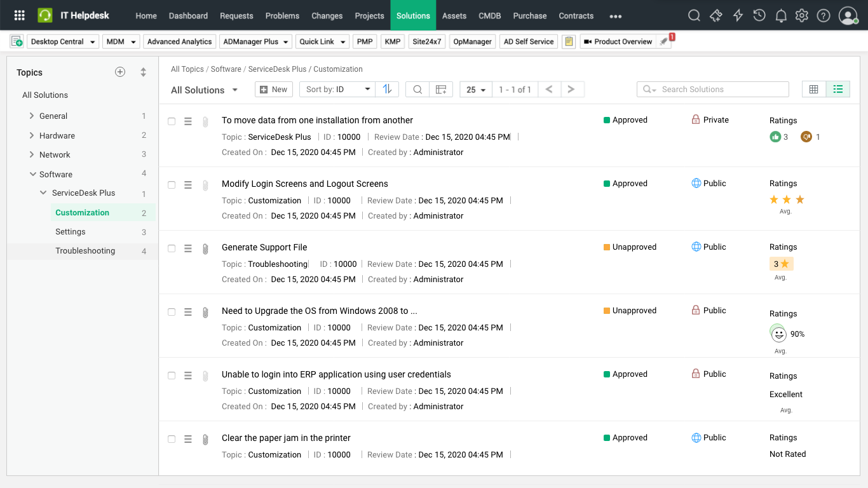Screen dimensions: 868x488
Task: Click the reorder topics arrows icon
Action: [144, 72]
